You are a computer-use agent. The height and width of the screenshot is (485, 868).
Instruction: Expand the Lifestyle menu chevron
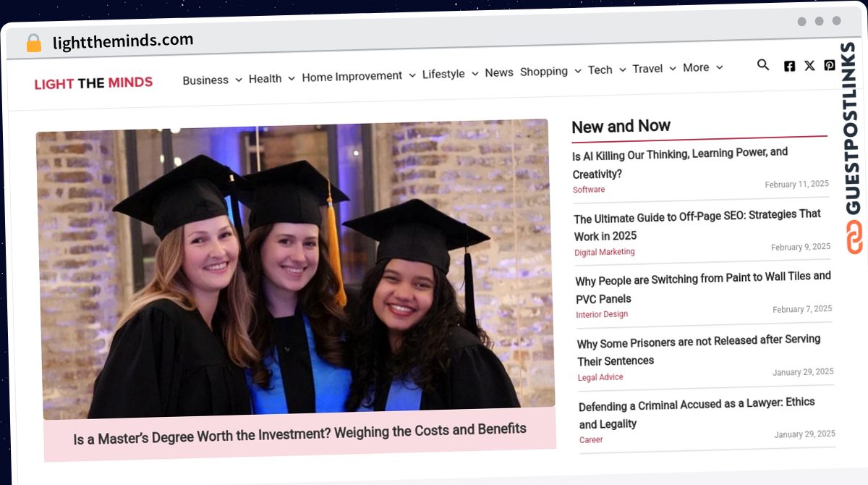(x=475, y=74)
